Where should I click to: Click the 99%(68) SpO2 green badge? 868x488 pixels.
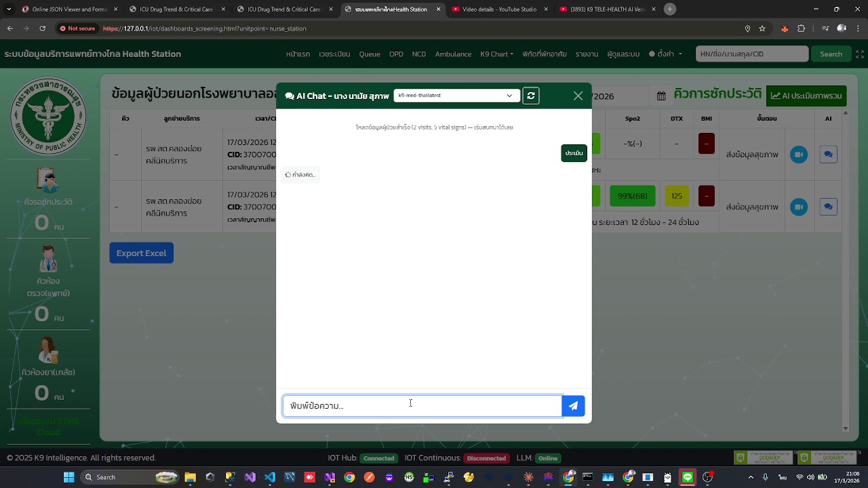click(x=632, y=197)
